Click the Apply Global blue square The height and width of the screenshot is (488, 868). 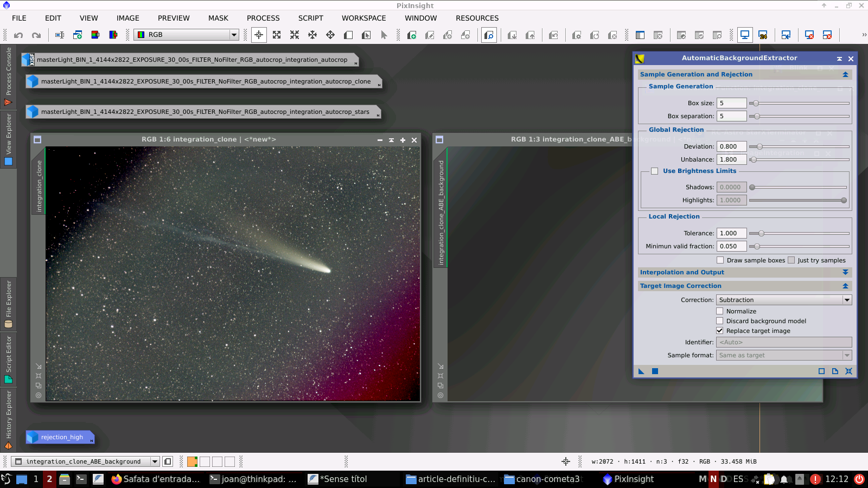[655, 371]
